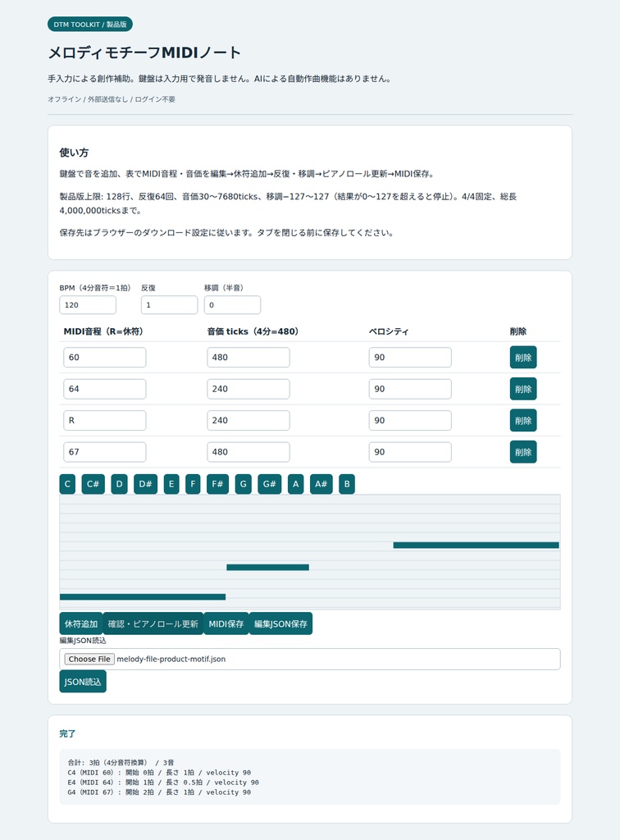
Task: Edit the MIDI pitch field containing 64
Action: 105,389
